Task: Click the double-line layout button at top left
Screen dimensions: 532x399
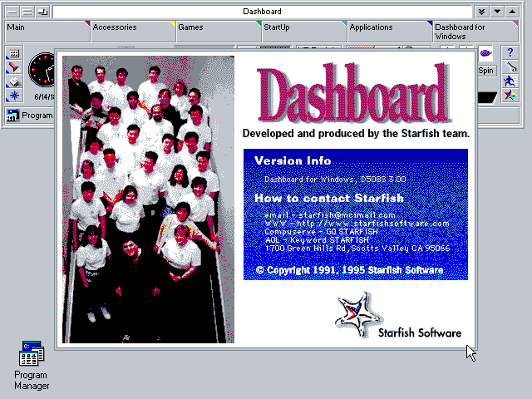Action: (27, 12)
